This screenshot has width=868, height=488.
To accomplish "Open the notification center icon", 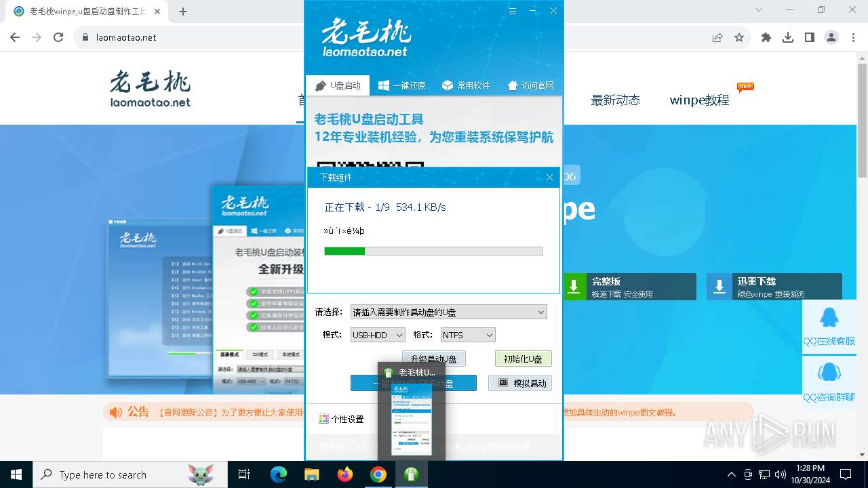I will point(846,474).
